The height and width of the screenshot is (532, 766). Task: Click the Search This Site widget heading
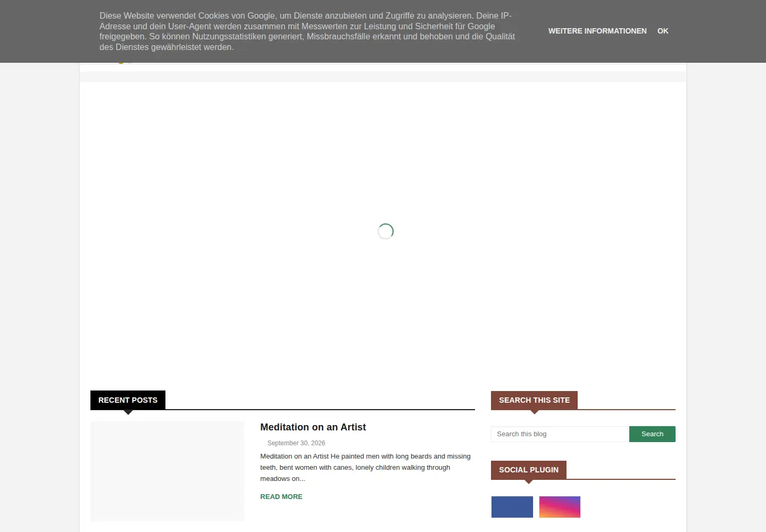pyautogui.click(x=534, y=400)
